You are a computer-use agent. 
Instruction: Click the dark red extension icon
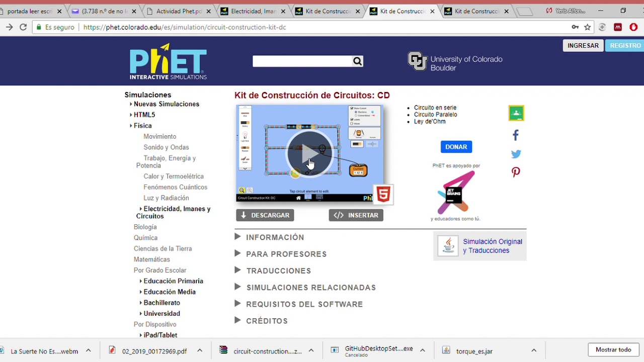(618, 27)
